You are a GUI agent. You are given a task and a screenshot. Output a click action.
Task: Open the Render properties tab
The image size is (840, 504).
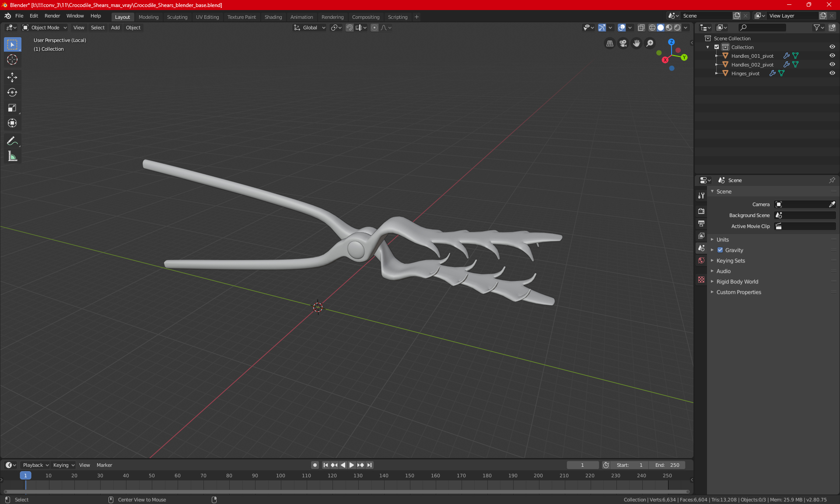[x=701, y=211]
